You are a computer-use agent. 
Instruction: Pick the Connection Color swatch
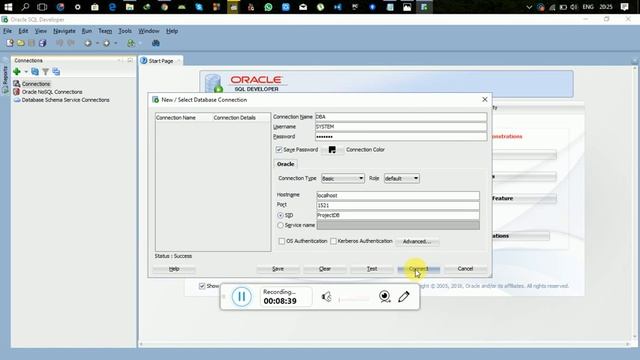332,150
